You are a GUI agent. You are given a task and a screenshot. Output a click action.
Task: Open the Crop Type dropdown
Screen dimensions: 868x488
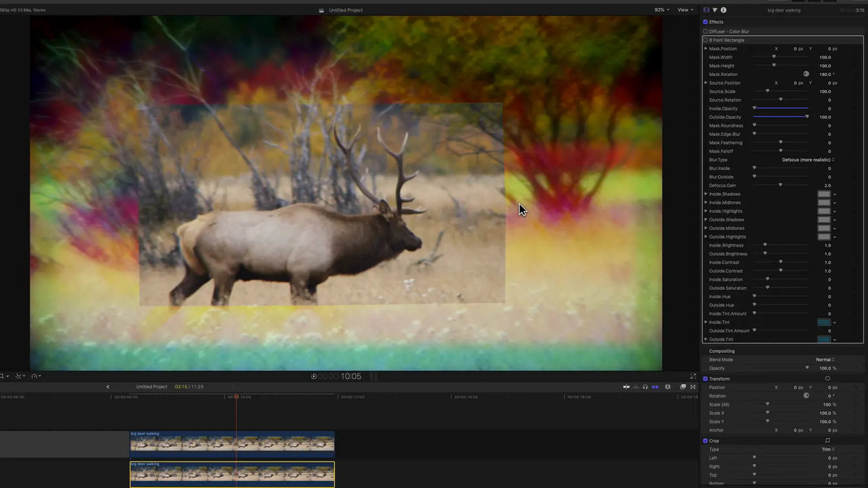pos(828,449)
